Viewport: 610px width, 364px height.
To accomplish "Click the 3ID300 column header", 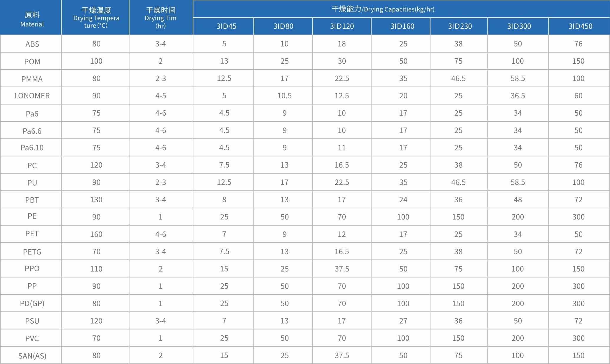I will (x=518, y=26).
